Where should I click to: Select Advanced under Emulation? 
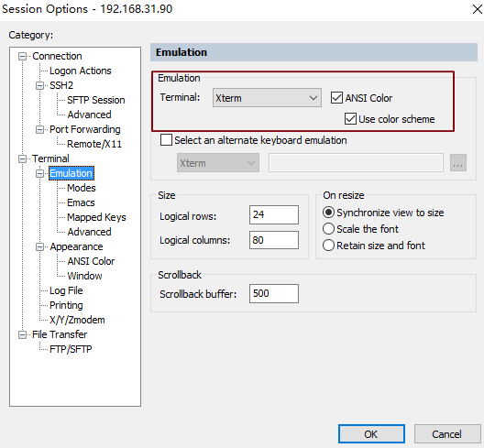[x=89, y=232]
